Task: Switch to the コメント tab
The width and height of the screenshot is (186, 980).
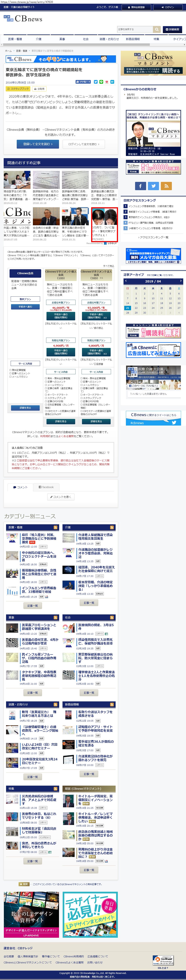Action: [20, 487]
